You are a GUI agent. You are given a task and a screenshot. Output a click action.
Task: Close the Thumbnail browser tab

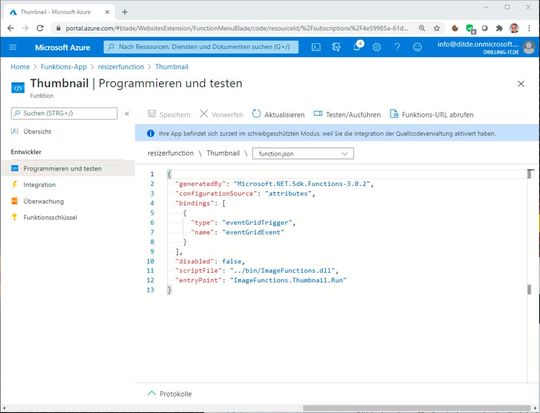(x=107, y=12)
